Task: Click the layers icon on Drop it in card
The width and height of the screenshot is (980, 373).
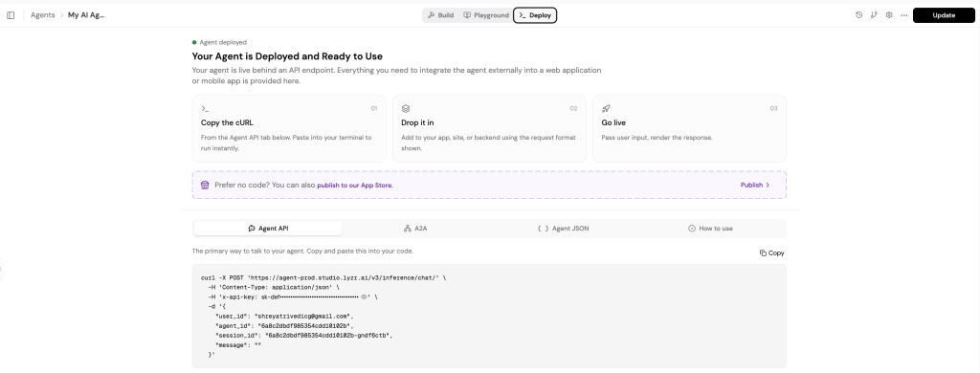Action: click(x=406, y=109)
